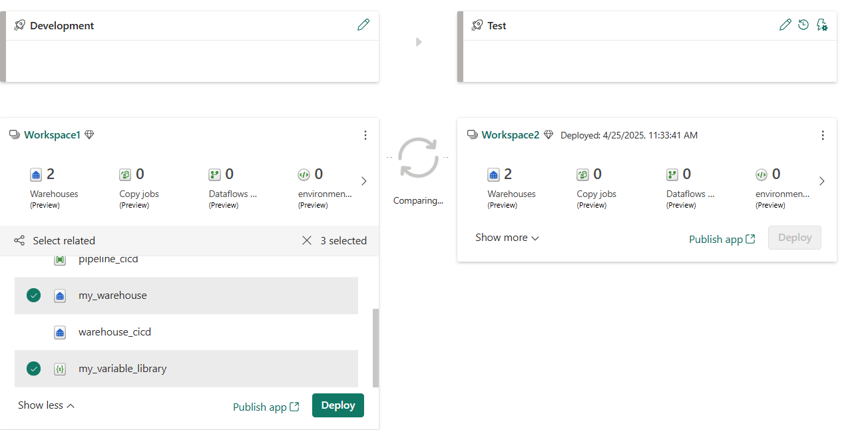The width and height of the screenshot is (868, 430).
Task: Click the item list vertical scrollbar
Action: 375,346
